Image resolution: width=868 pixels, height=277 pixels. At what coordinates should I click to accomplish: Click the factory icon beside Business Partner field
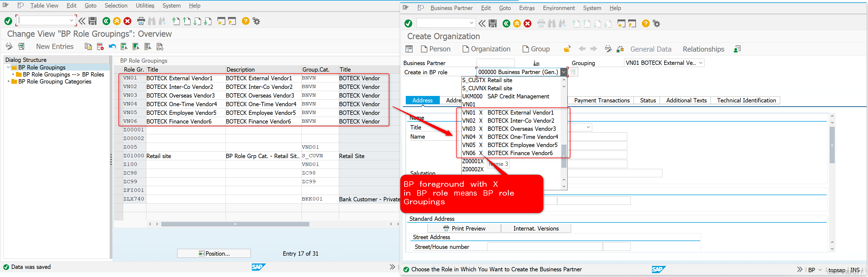click(537, 63)
